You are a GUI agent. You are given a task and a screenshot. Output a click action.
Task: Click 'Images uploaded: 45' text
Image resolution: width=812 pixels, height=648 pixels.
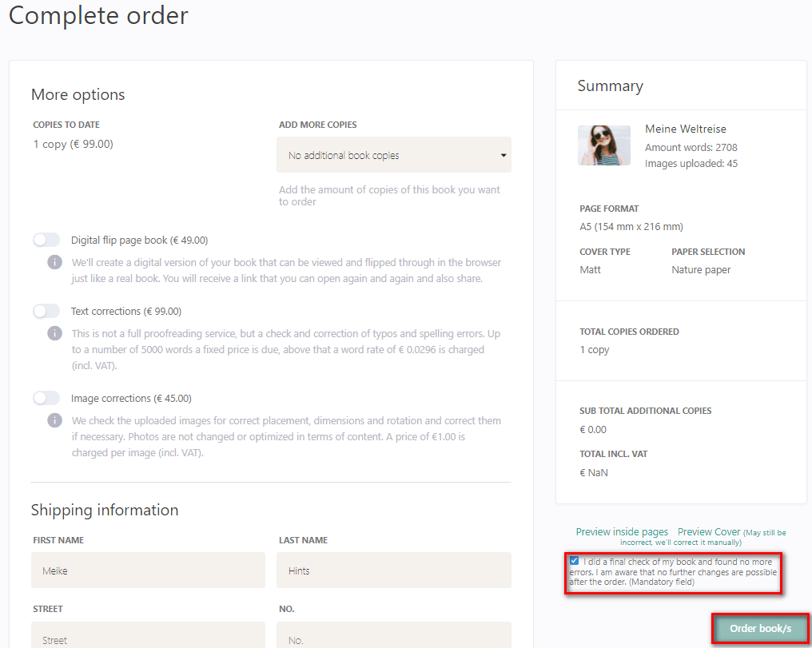click(x=691, y=164)
